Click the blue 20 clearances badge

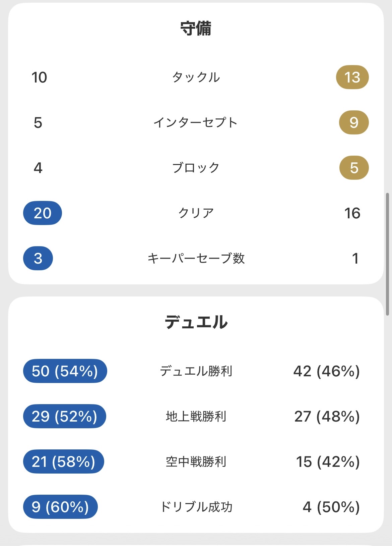pyautogui.click(x=43, y=213)
